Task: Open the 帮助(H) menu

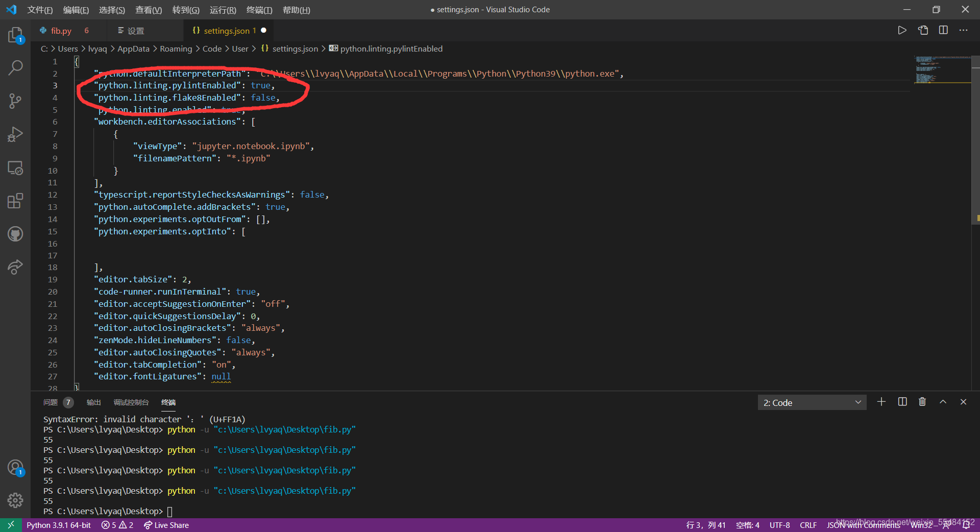Action: tap(296, 10)
